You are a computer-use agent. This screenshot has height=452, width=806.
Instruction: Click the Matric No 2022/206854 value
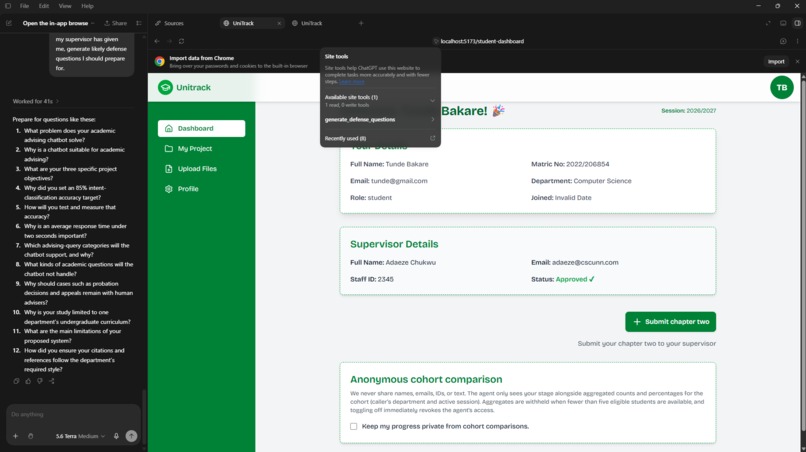point(588,164)
